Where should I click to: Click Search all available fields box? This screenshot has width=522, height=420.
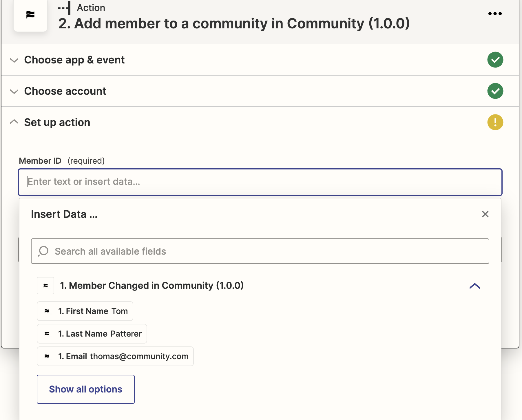point(260,251)
